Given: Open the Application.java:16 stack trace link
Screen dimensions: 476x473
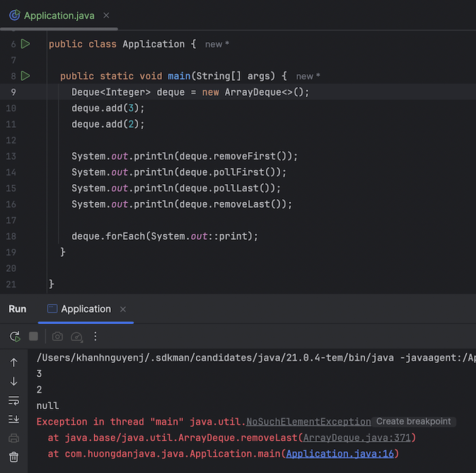Looking at the screenshot, I should coord(341,453).
